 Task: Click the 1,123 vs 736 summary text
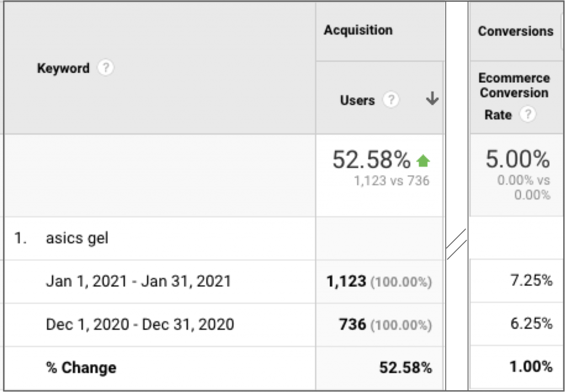[x=392, y=181]
